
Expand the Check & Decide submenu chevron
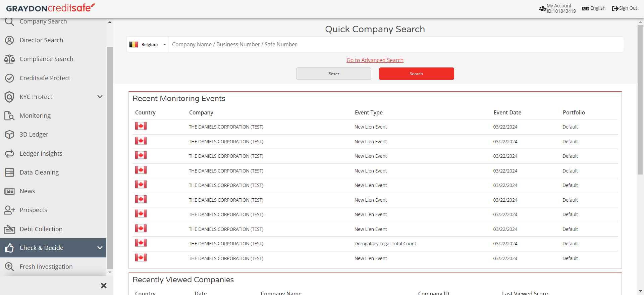[100, 248]
